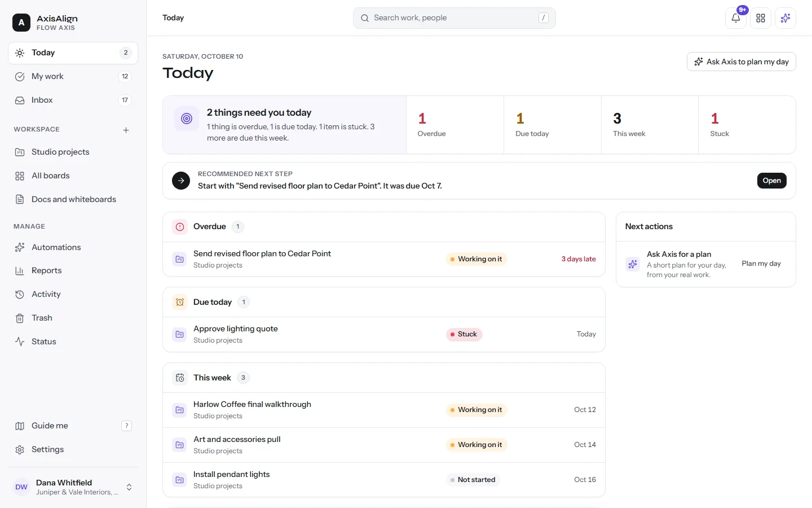
Task: Select the Stuck summary stat card
Action: tap(747, 125)
